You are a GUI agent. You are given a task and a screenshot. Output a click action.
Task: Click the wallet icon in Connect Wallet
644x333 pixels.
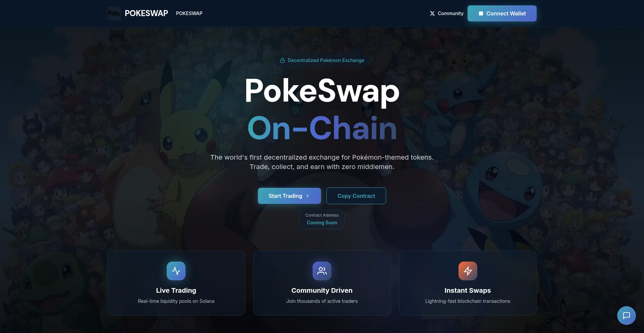481,13
